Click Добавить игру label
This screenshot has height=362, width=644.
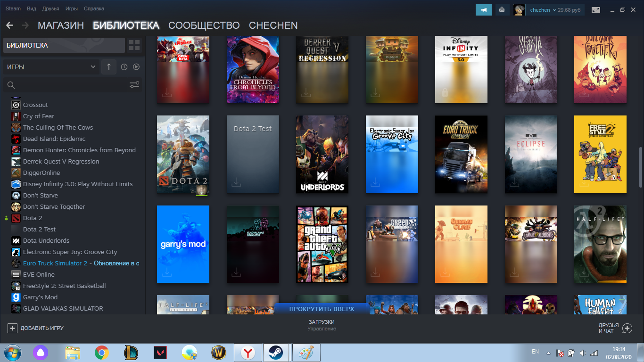point(42,328)
